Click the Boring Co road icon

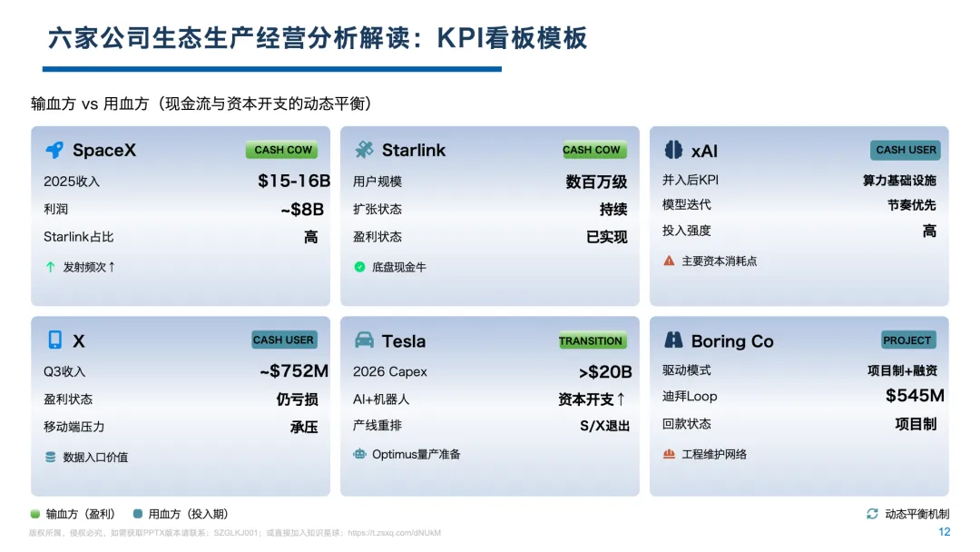tap(673, 340)
